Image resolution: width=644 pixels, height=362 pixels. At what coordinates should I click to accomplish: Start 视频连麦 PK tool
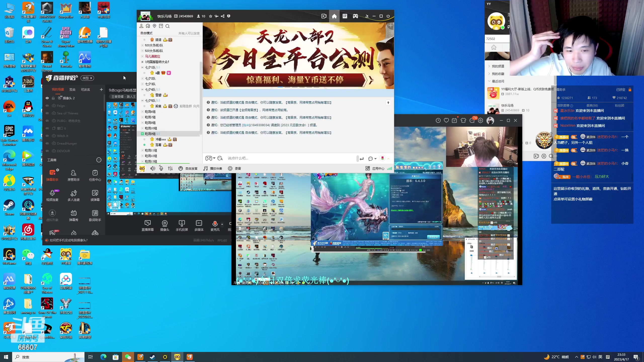tap(52, 195)
